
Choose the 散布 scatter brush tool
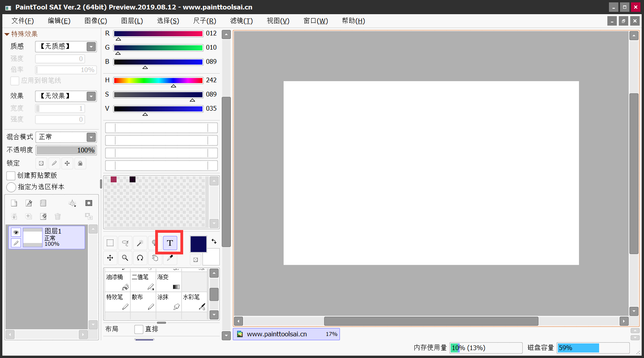(x=143, y=302)
